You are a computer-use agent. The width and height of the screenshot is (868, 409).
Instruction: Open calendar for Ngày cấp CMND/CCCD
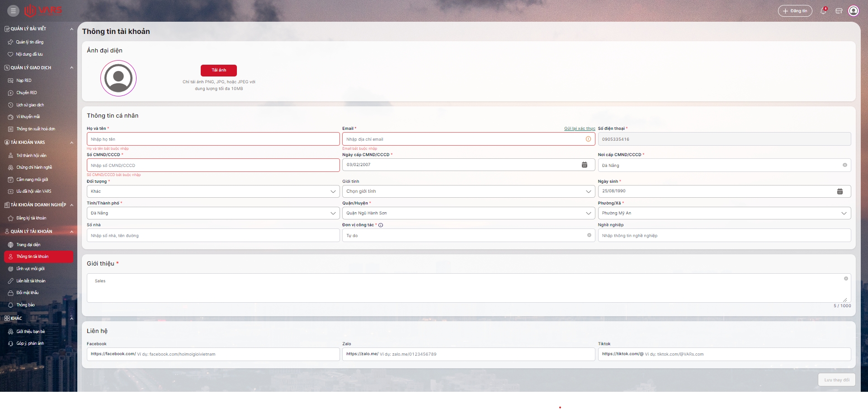pyautogui.click(x=584, y=165)
